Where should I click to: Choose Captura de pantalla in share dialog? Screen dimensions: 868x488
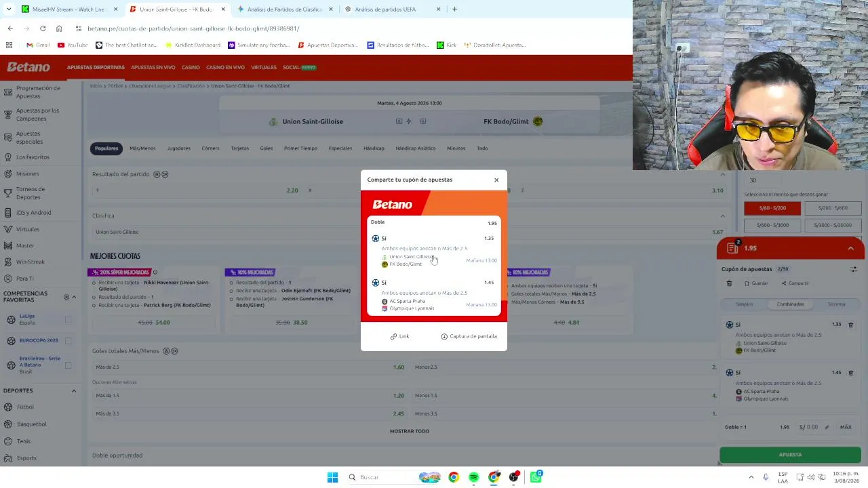pos(469,336)
